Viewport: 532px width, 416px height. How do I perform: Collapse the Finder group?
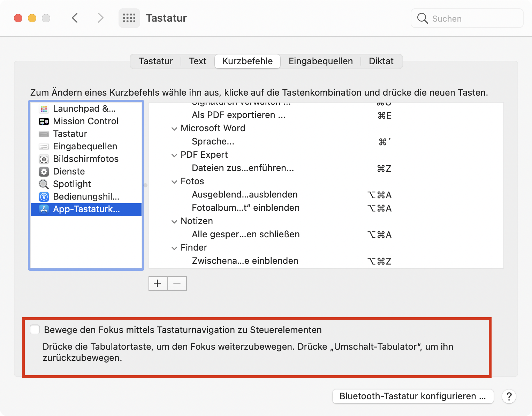tap(174, 248)
